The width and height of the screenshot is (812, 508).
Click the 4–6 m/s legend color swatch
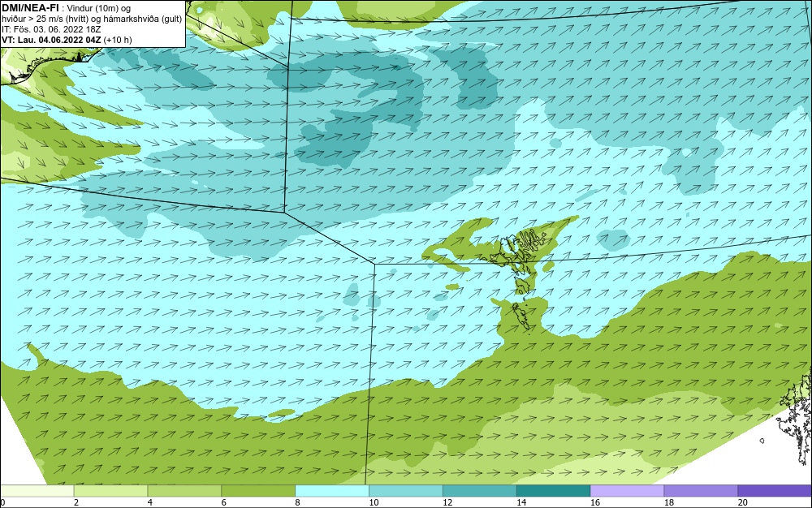pos(184,491)
